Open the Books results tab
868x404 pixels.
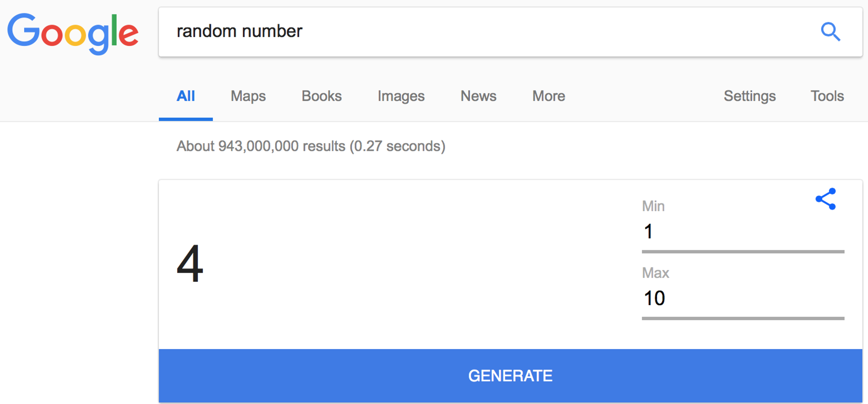321,96
